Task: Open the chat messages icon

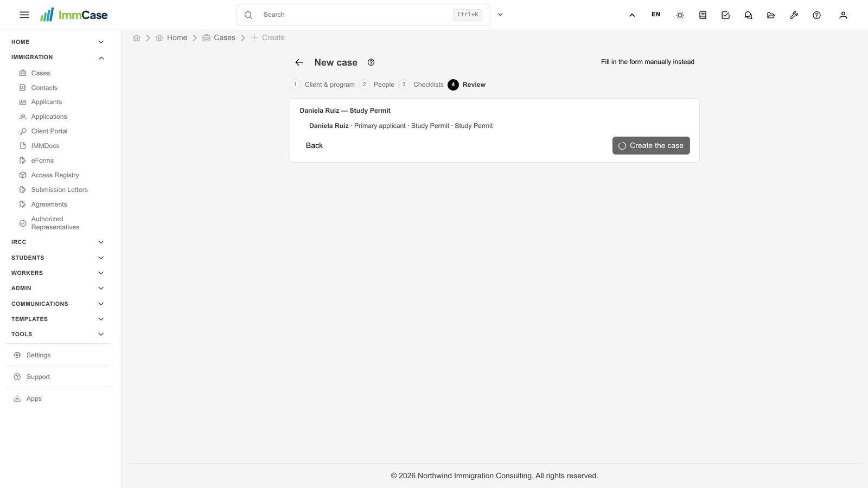Action: click(748, 15)
